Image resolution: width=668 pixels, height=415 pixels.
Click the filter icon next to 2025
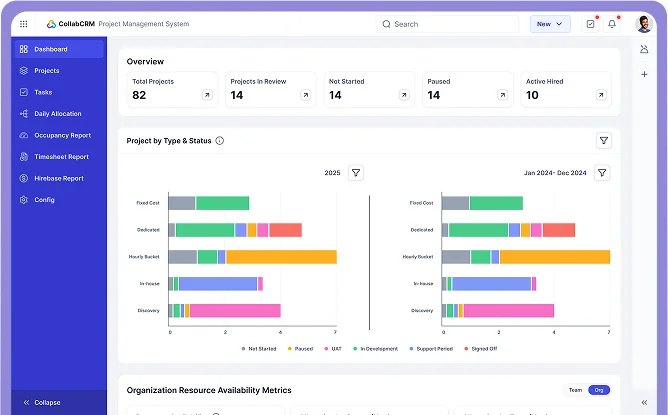tap(355, 173)
